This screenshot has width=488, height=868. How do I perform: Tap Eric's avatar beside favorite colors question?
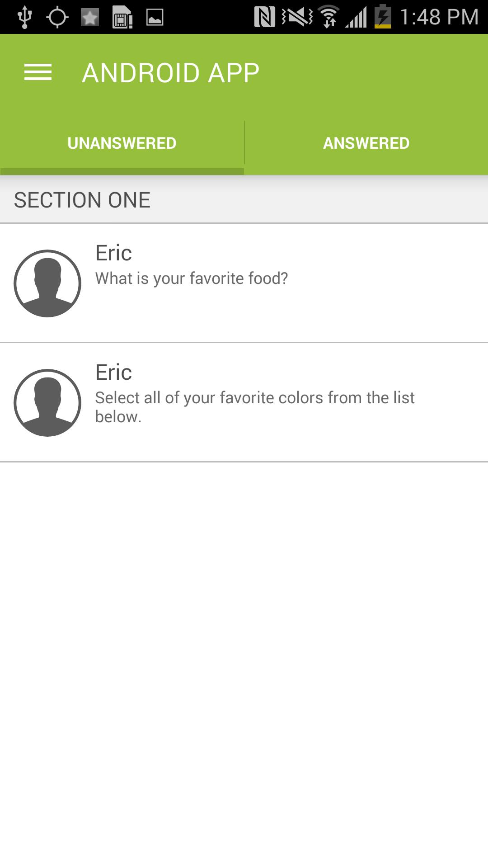click(x=47, y=403)
